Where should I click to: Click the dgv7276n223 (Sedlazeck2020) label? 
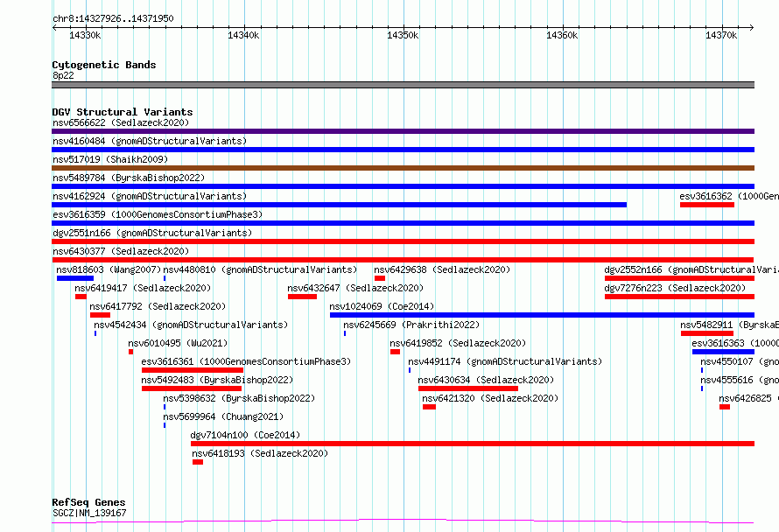[675, 288]
